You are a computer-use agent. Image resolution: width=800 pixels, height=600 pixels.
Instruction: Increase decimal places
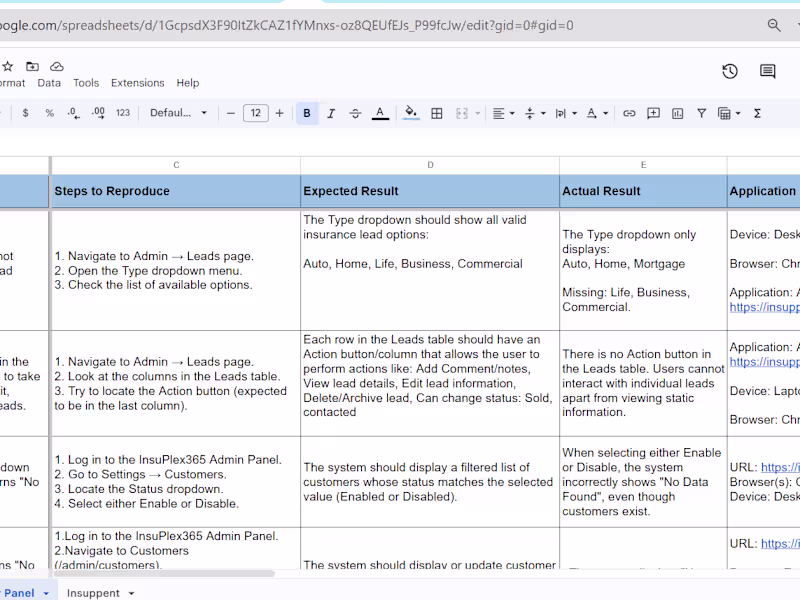coord(98,113)
